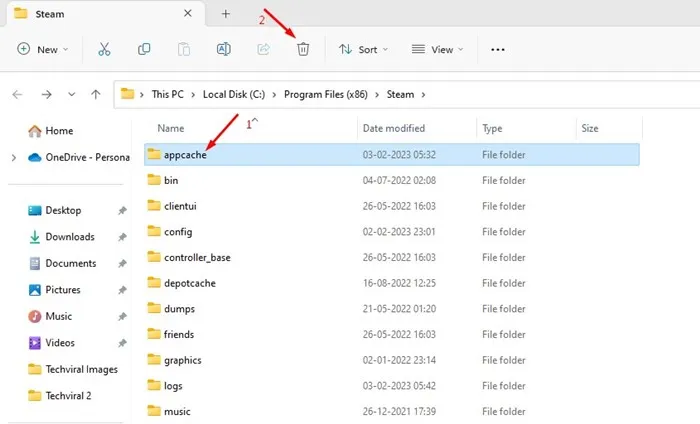The image size is (700, 424).
Task: Open Home in the navigation pane
Action: pyautogui.click(x=50, y=131)
